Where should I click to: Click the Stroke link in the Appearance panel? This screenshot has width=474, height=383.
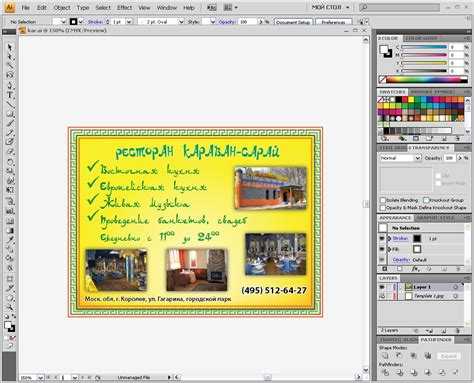[400, 238]
